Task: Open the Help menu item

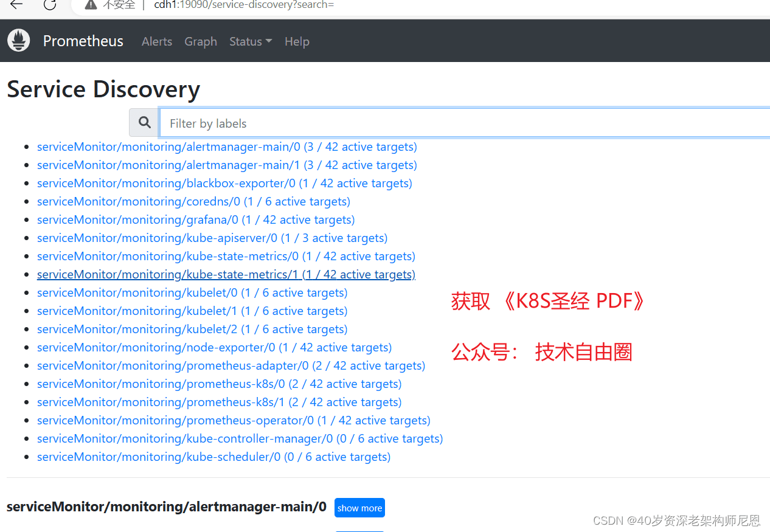Action: pyautogui.click(x=297, y=41)
